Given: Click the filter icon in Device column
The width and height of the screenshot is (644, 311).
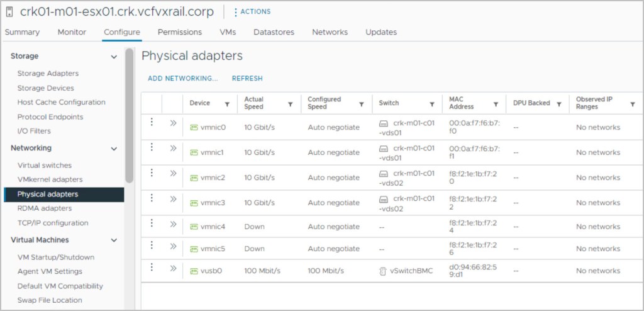Looking at the screenshot, I should tap(227, 105).
